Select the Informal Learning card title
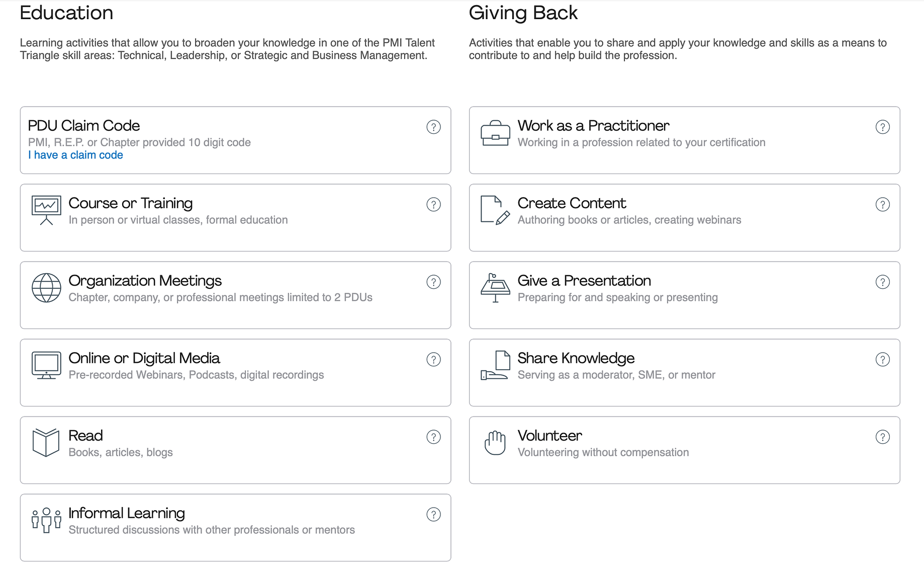Image resolution: width=924 pixels, height=566 pixels. [127, 513]
